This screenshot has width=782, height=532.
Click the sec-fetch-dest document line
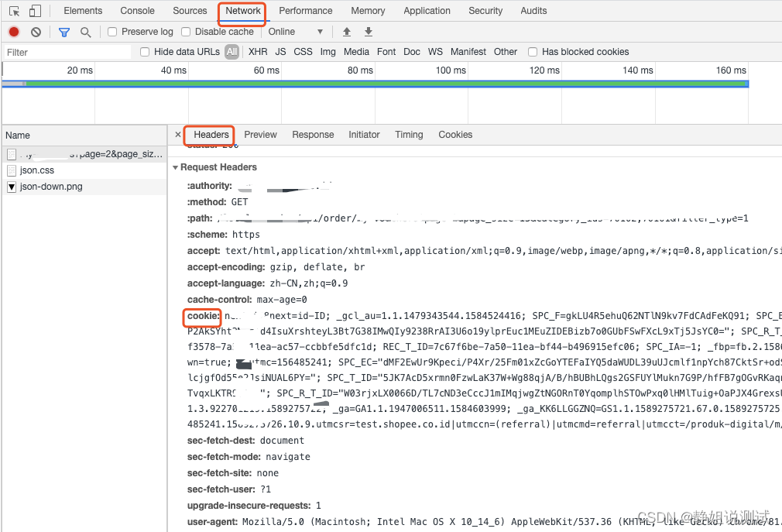245,441
